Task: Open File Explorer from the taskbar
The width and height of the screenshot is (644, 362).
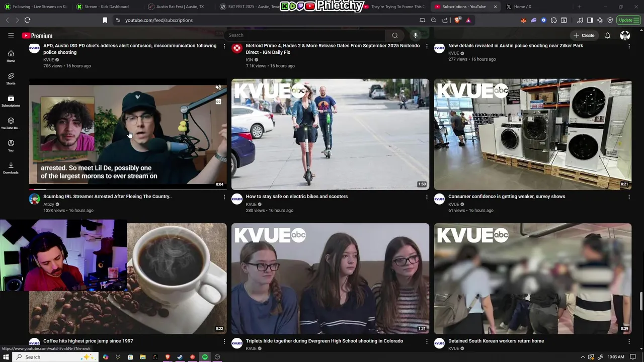Action: click(143, 357)
